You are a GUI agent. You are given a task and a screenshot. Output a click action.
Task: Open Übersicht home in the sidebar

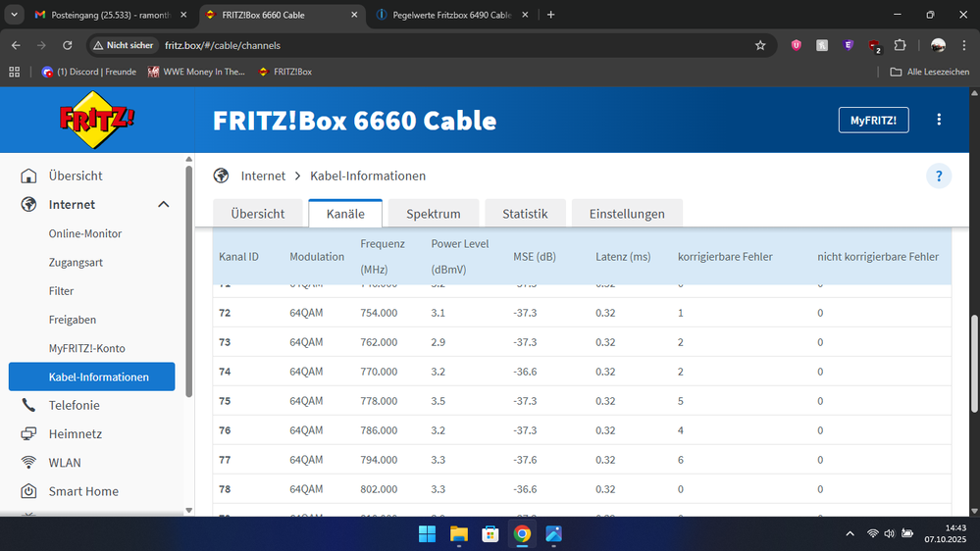[x=75, y=175]
